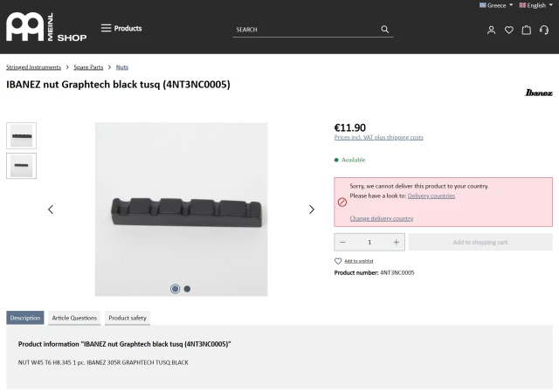Expand the Greece country dropdown
The width and height of the screenshot is (559, 392).
[x=496, y=5]
